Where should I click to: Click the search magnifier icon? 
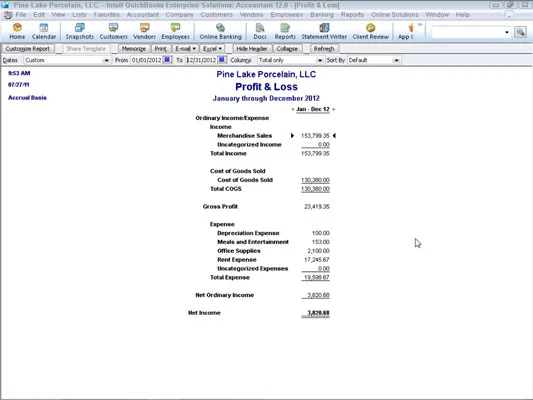point(520,32)
